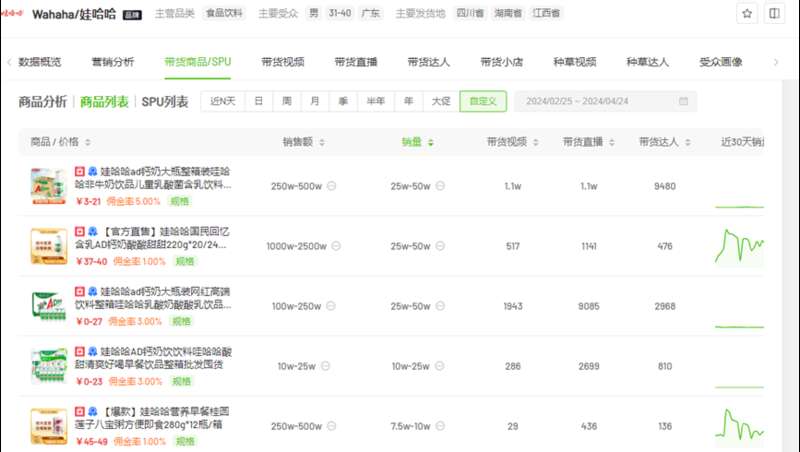Select the 自定义 time filter

click(483, 101)
